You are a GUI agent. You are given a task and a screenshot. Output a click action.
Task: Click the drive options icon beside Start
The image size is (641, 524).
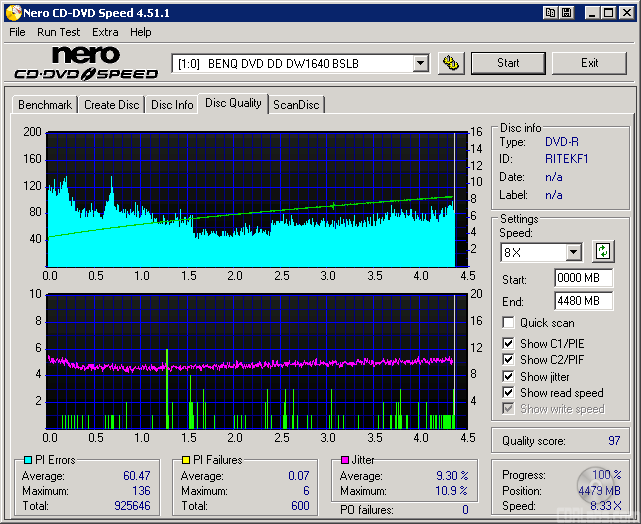(x=452, y=63)
